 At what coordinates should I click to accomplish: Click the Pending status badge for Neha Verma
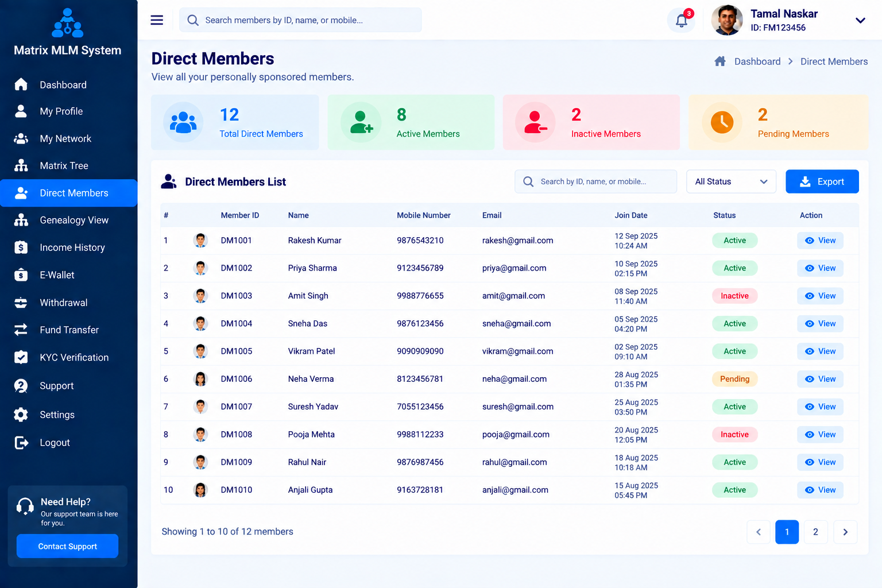pyautogui.click(x=734, y=379)
